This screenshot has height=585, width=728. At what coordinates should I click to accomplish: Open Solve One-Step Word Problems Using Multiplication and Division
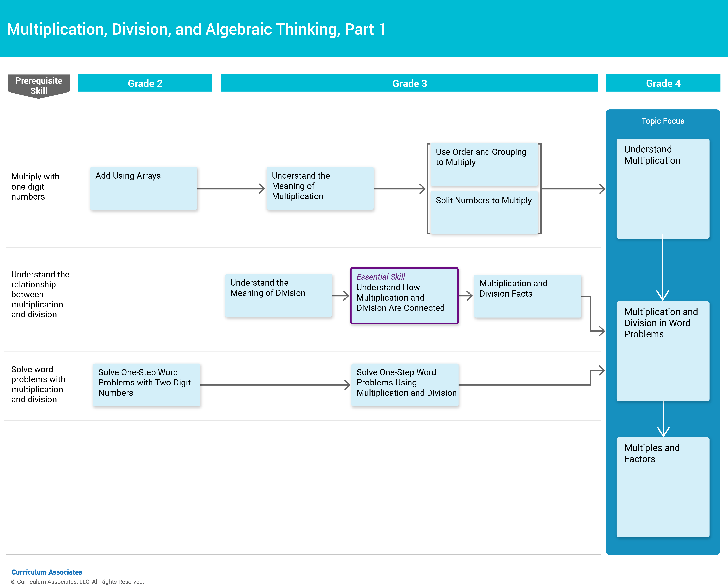(x=405, y=384)
